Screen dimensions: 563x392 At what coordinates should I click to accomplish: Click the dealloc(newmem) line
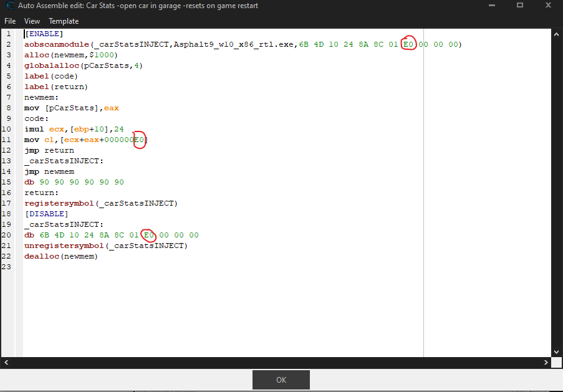[x=61, y=256]
